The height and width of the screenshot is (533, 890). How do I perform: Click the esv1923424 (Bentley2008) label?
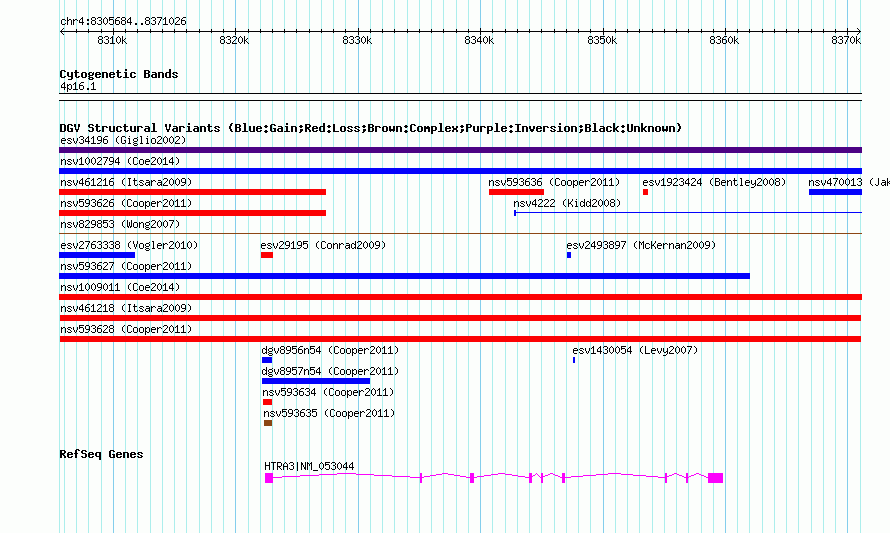point(714,182)
